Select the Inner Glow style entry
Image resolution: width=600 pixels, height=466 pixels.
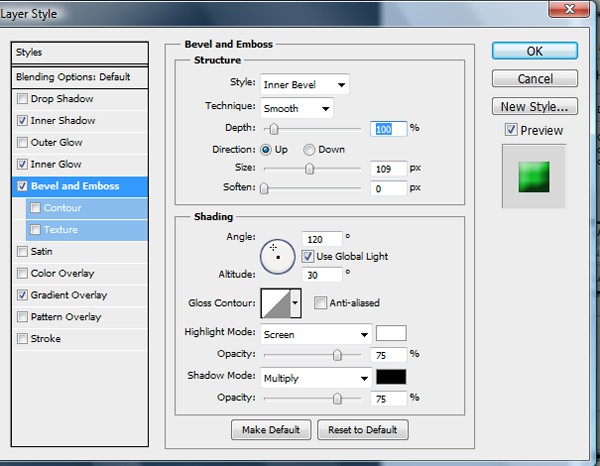click(x=56, y=164)
